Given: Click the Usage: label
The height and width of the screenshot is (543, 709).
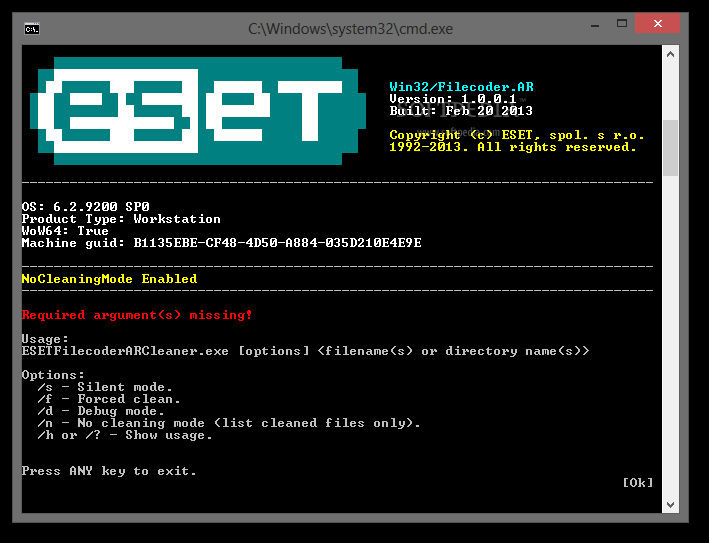Looking at the screenshot, I should point(45,339).
